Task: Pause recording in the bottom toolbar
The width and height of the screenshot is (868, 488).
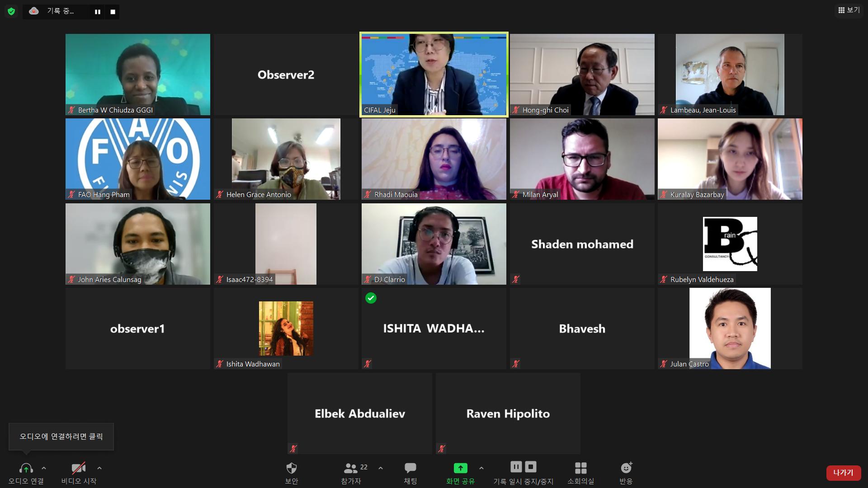Action: (516, 467)
